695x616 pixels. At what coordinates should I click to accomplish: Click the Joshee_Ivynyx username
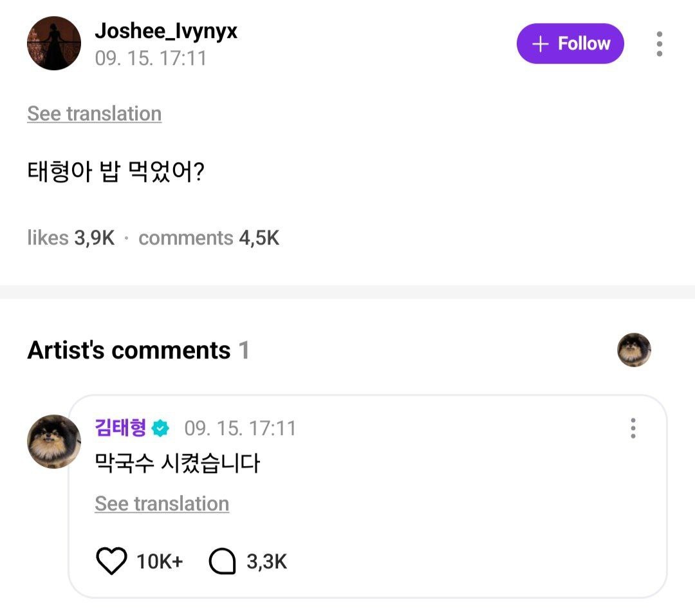point(166,30)
